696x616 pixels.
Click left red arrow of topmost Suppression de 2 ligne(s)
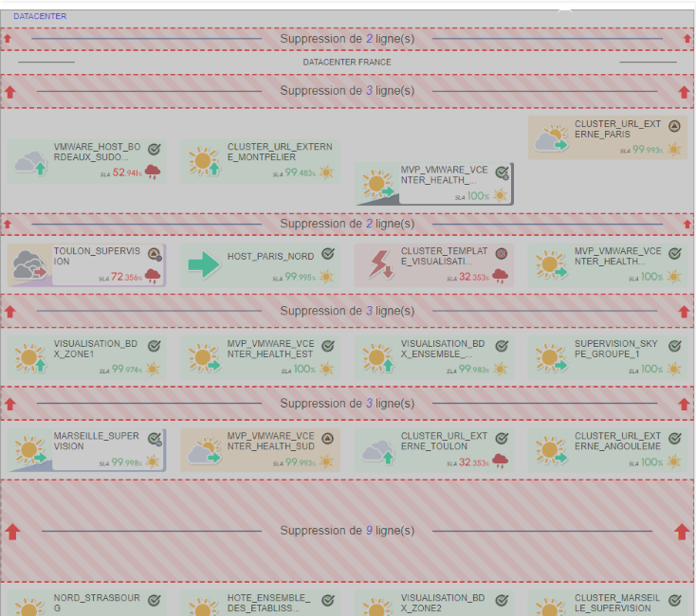pyautogui.click(x=8, y=39)
